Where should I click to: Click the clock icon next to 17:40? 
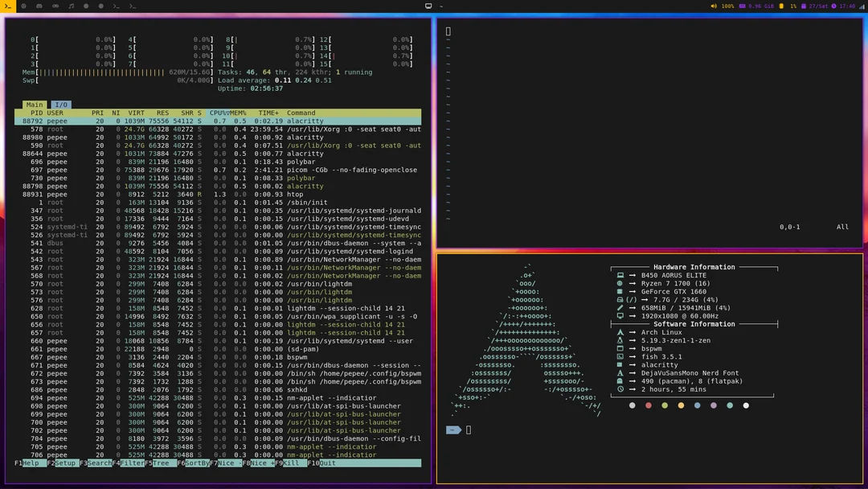pyautogui.click(x=833, y=6)
